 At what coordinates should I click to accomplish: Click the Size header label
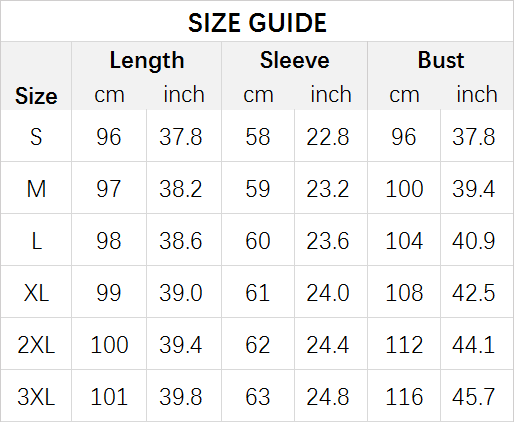pos(36,96)
